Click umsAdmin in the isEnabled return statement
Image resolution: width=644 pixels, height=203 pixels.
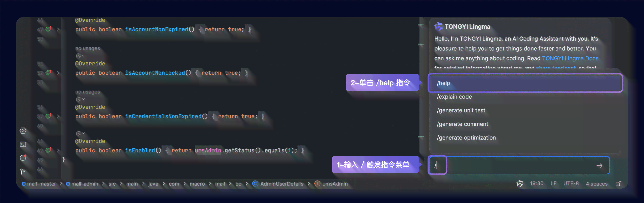[208, 150]
